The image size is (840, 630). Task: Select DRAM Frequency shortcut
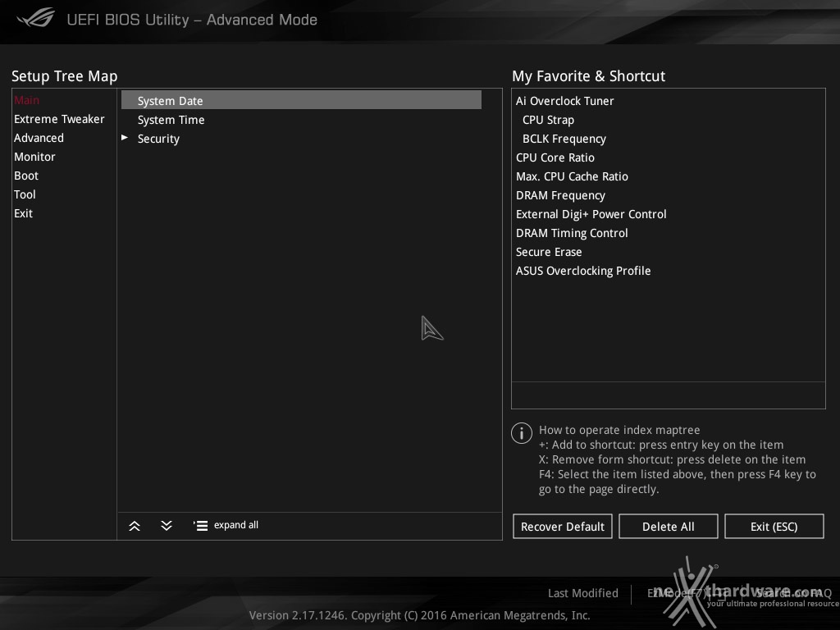click(560, 195)
